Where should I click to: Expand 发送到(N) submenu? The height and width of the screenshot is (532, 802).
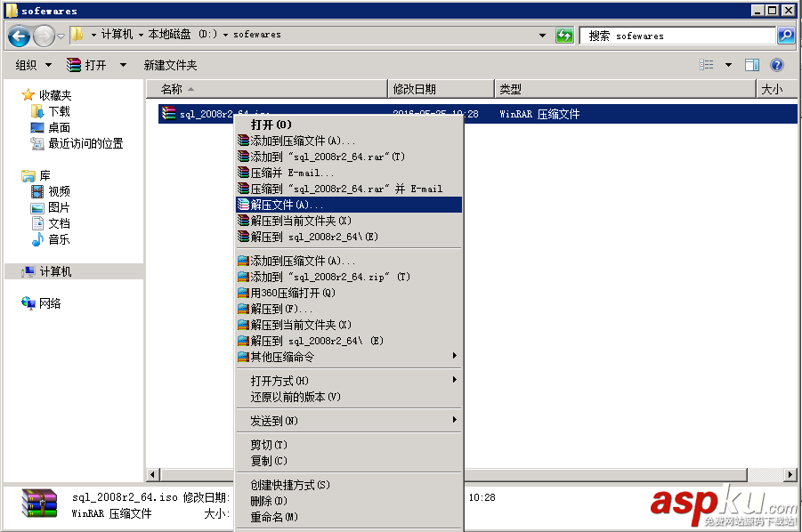click(x=349, y=421)
